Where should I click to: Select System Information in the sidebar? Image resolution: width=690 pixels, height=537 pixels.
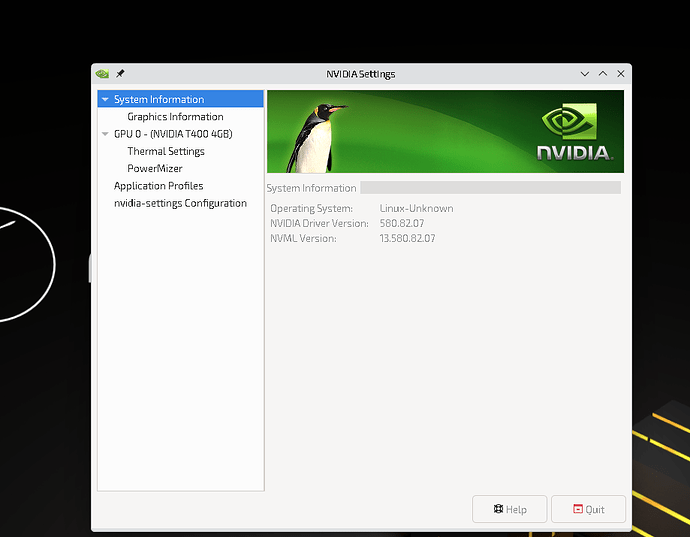tap(158, 100)
